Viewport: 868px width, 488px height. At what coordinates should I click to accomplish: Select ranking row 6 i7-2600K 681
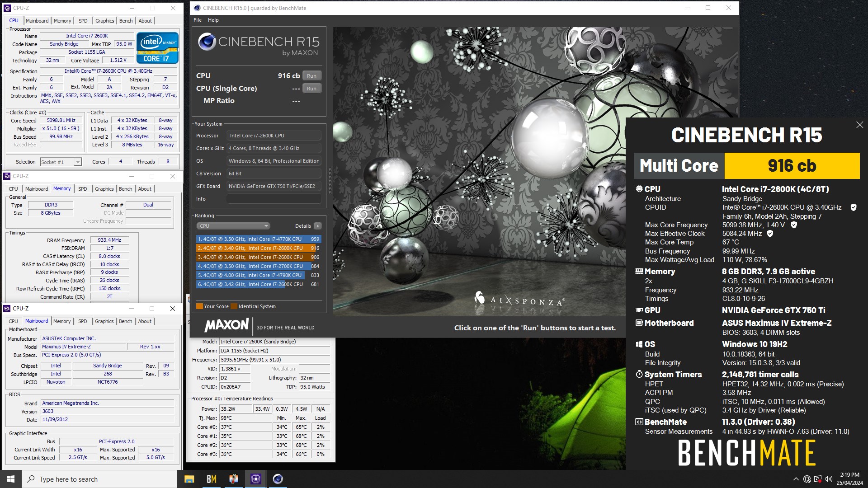(259, 284)
